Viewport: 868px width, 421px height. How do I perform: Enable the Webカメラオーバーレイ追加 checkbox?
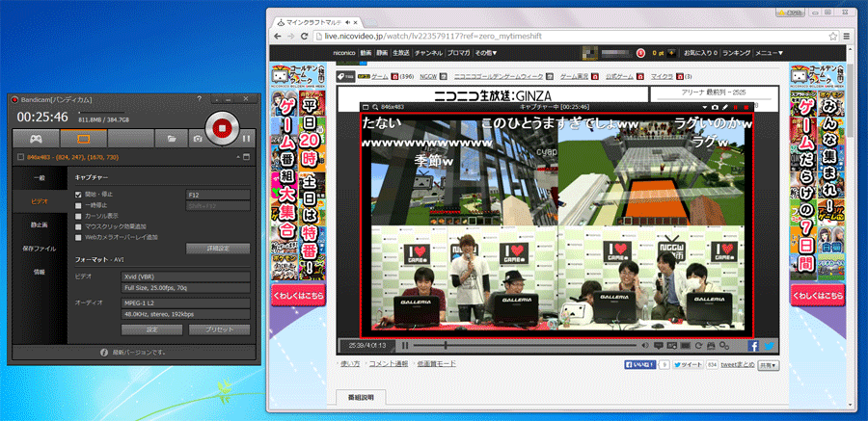pos(78,237)
